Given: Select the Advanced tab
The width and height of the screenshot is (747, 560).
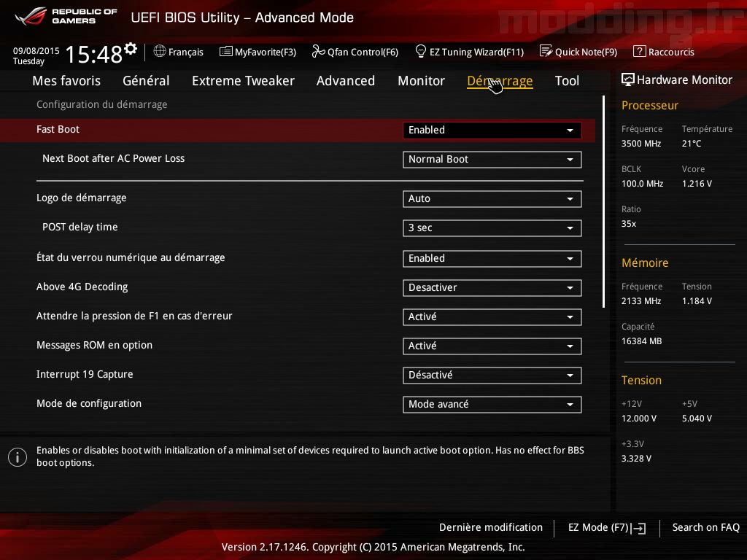Looking at the screenshot, I should [345, 81].
